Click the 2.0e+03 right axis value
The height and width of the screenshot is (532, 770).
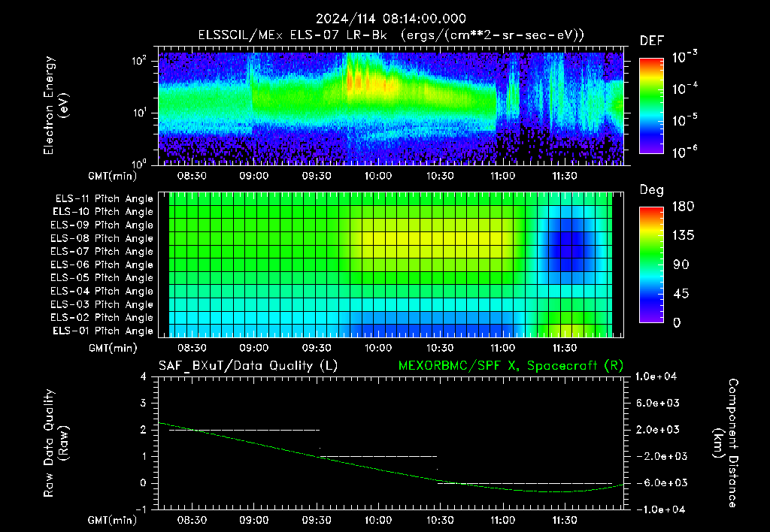point(657,430)
